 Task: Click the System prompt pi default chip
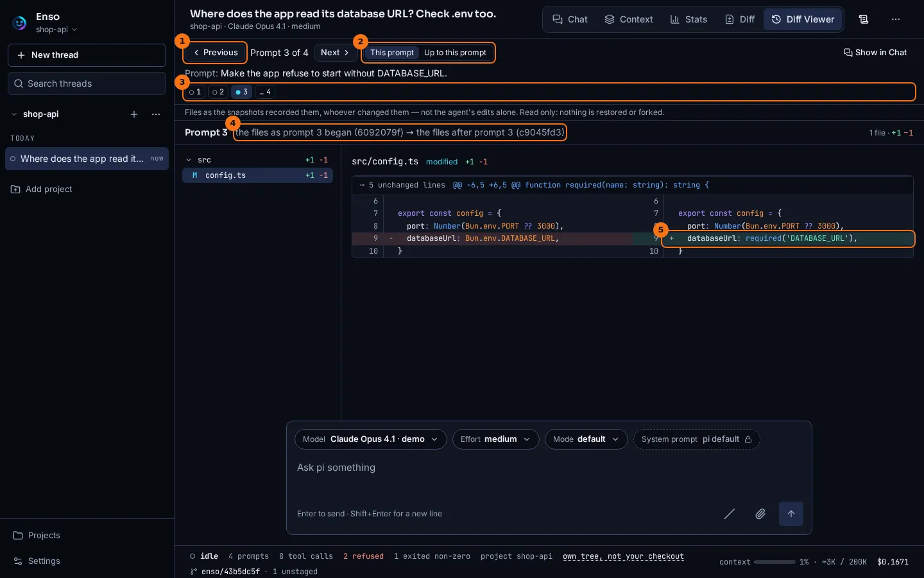pyautogui.click(x=696, y=439)
